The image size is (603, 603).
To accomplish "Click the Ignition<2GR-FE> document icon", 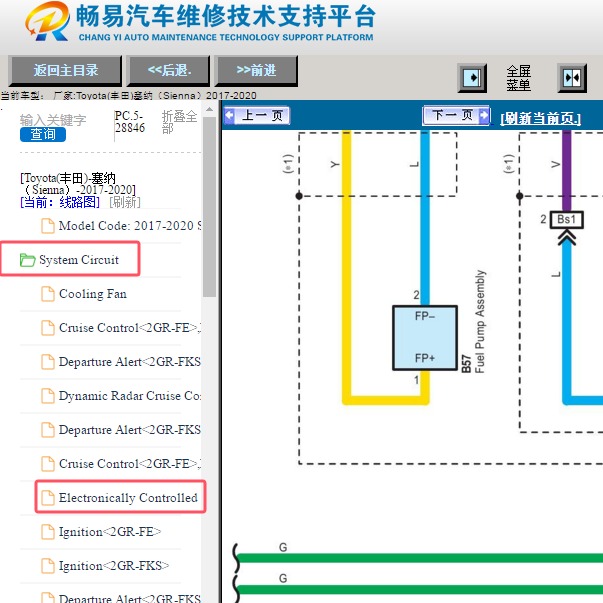I will pyautogui.click(x=48, y=532).
